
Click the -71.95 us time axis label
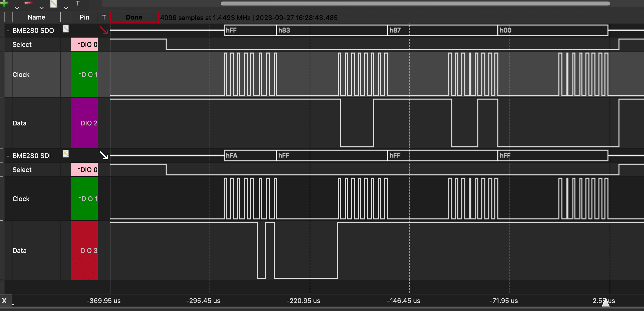pos(504,301)
